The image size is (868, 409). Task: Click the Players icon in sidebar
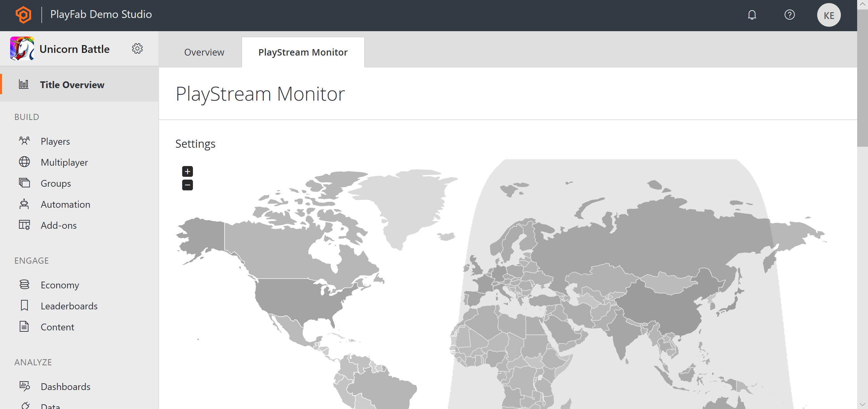tap(24, 141)
